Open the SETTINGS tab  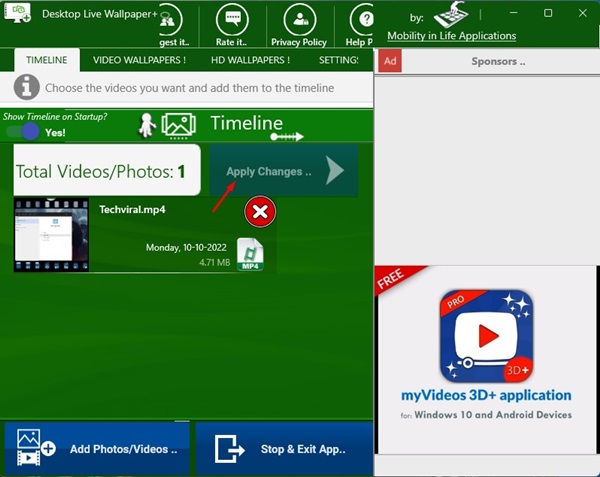click(x=339, y=60)
